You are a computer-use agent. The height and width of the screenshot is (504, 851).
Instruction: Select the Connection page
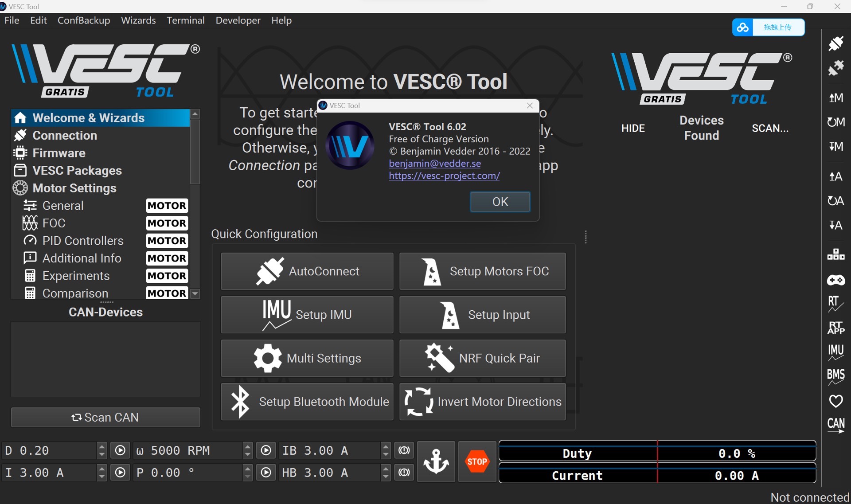point(101,136)
